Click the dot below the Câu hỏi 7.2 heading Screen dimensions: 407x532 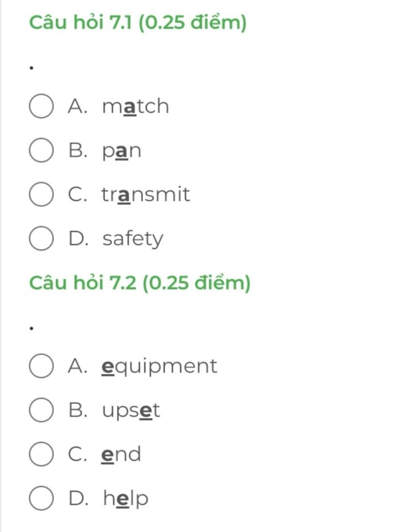click(x=31, y=328)
